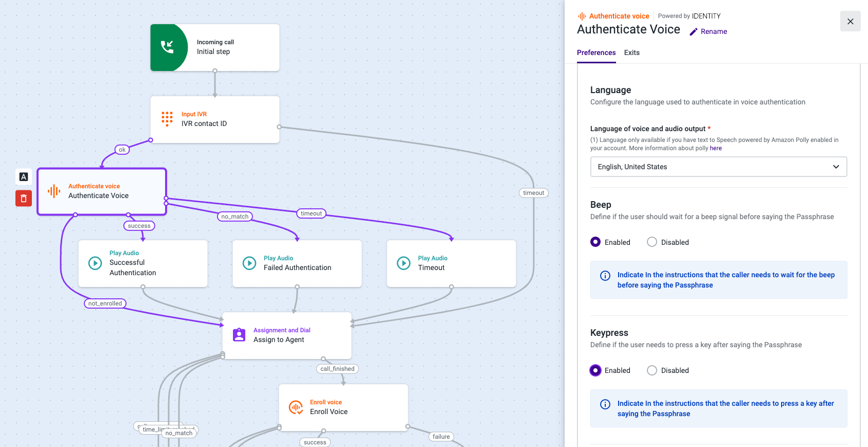
Task: Click the 'call_finished' connection label
Action: (x=337, y=369)
